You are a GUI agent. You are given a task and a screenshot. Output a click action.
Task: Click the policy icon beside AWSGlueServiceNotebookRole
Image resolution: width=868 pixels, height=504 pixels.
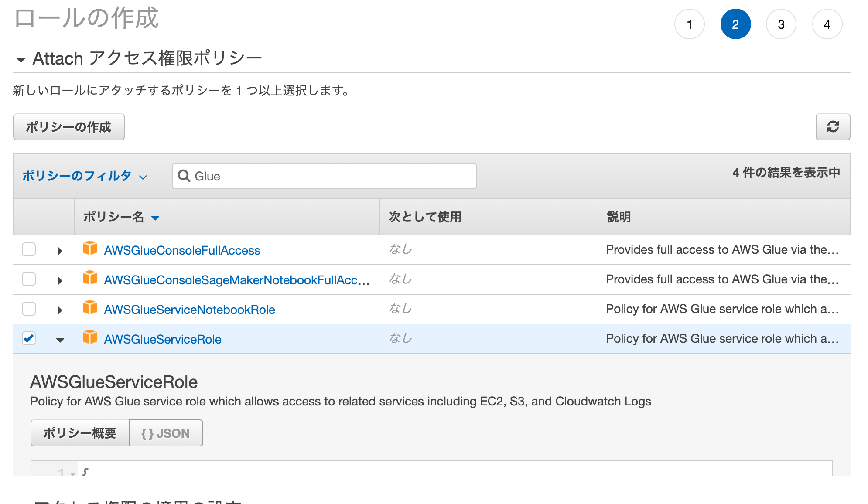pos(90,308)
